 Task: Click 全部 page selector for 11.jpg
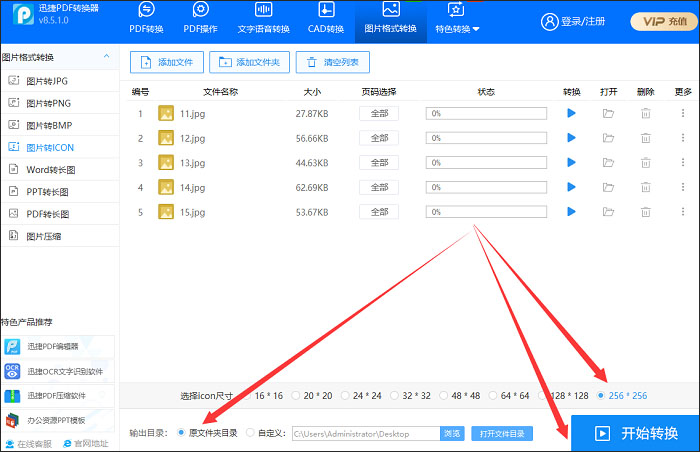pyautogui.click(x=379, y=113)
